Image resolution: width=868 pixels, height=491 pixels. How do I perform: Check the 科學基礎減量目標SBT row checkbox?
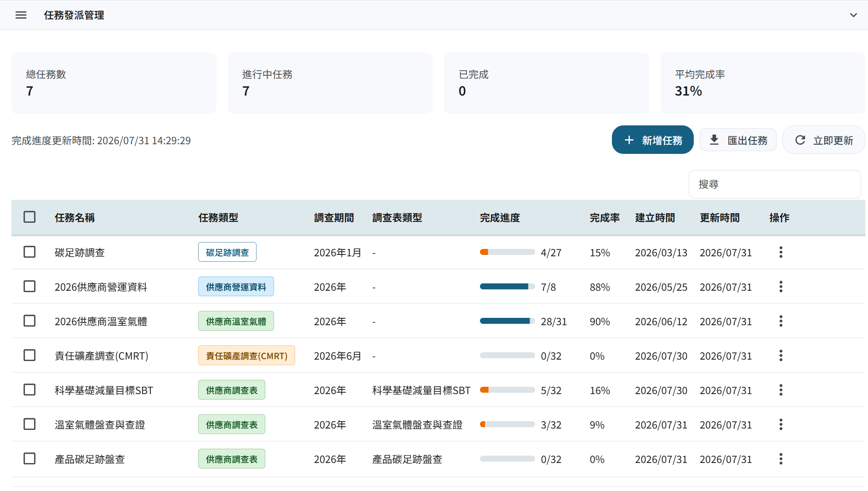29,389
